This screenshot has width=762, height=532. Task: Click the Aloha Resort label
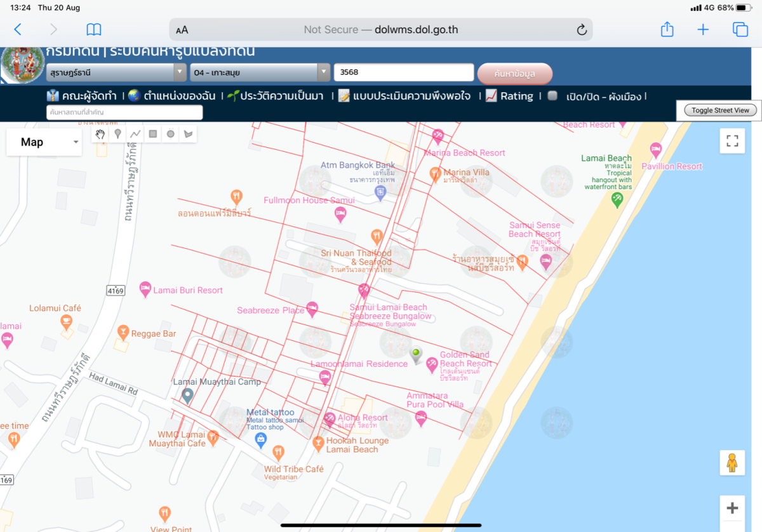click(x=362, y=418)
